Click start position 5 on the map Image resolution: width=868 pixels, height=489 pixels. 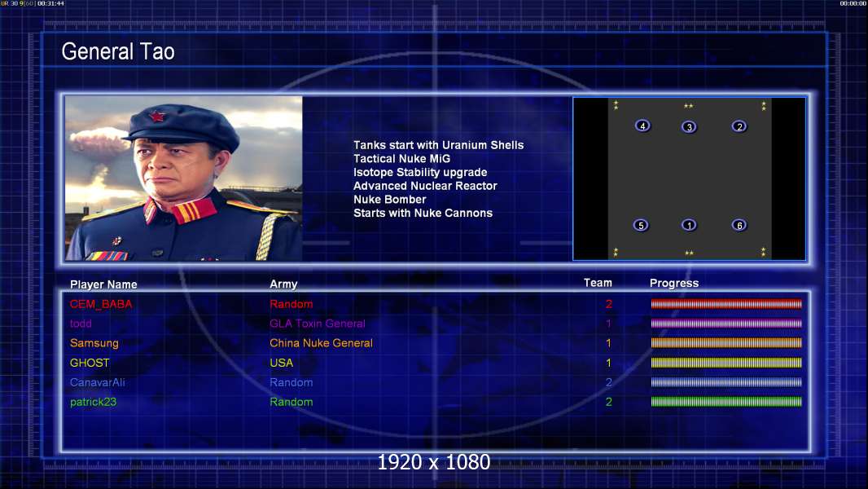[x=641, y=225]
